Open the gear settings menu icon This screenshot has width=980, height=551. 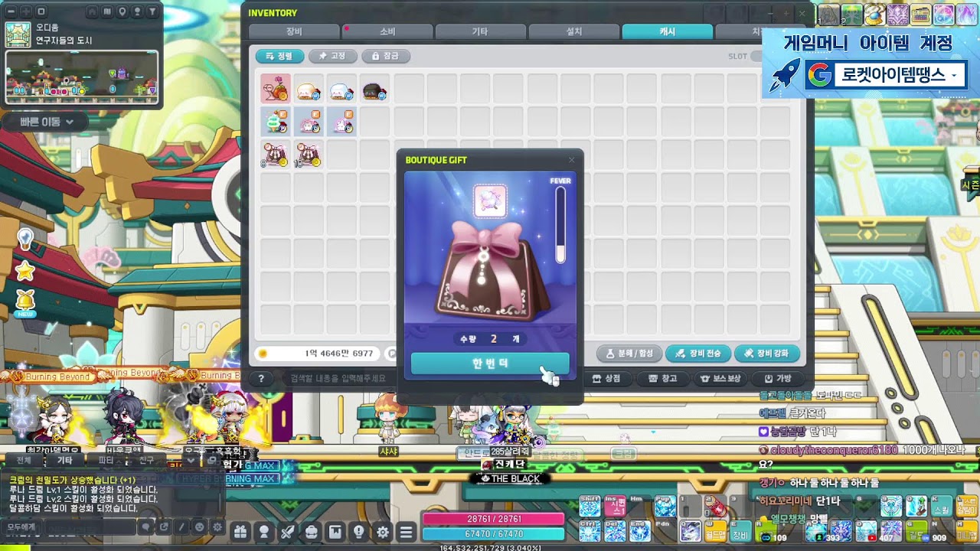coord(383,532)
